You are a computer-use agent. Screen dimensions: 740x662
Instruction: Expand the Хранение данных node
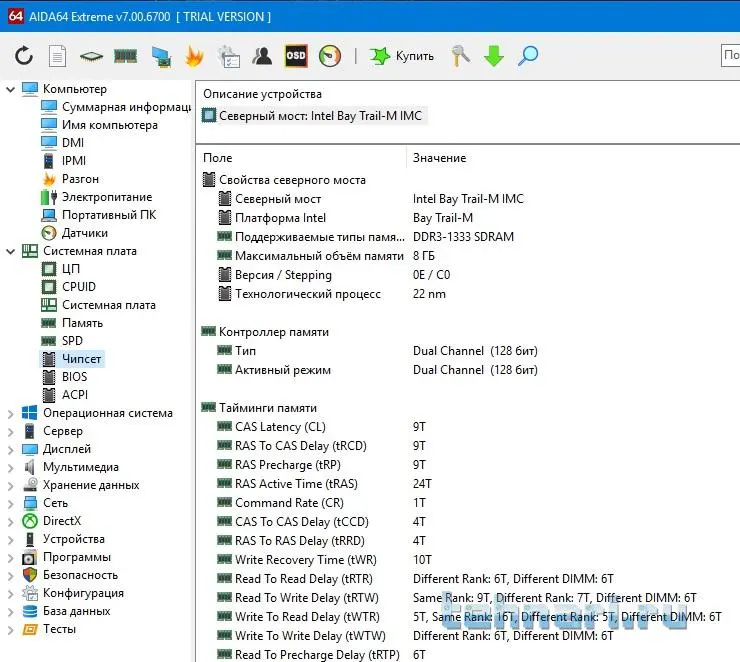(10, 485)
